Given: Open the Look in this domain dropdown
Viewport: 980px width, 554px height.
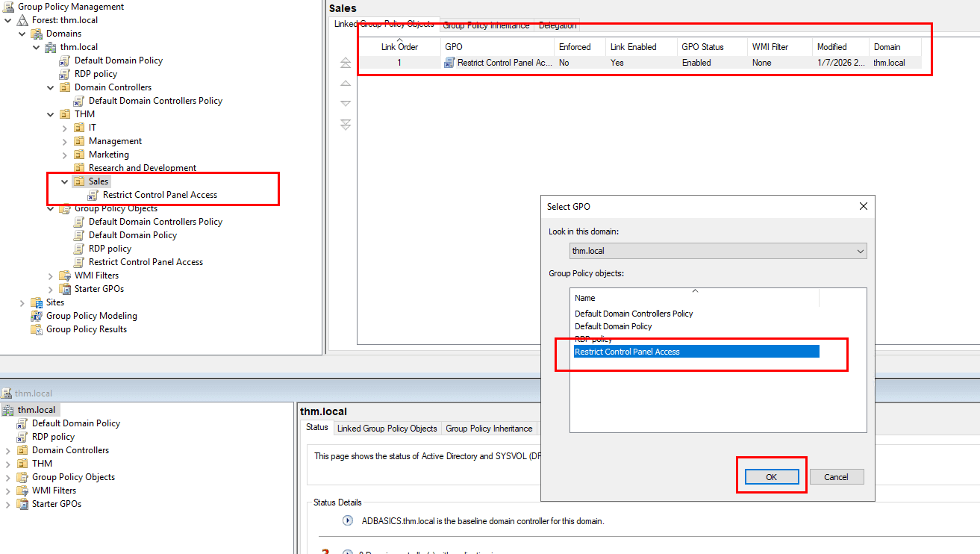Looking at the screenshot, I should pyautogui.click(x=861, y=251).
